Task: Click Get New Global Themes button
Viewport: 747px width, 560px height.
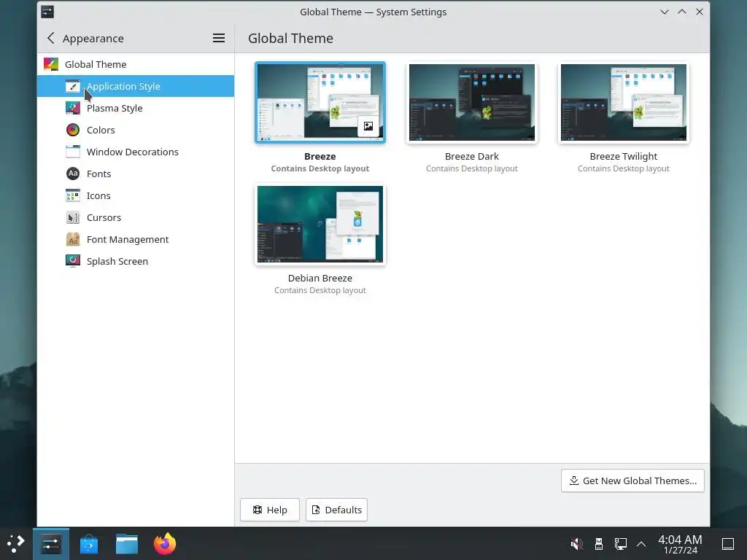Action: coord(632,481)
